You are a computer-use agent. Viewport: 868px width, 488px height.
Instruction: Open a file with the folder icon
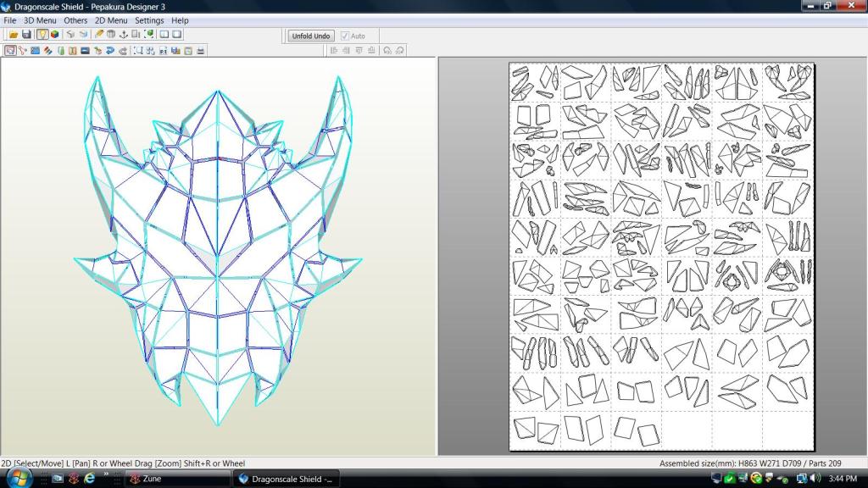click(14, 34)
